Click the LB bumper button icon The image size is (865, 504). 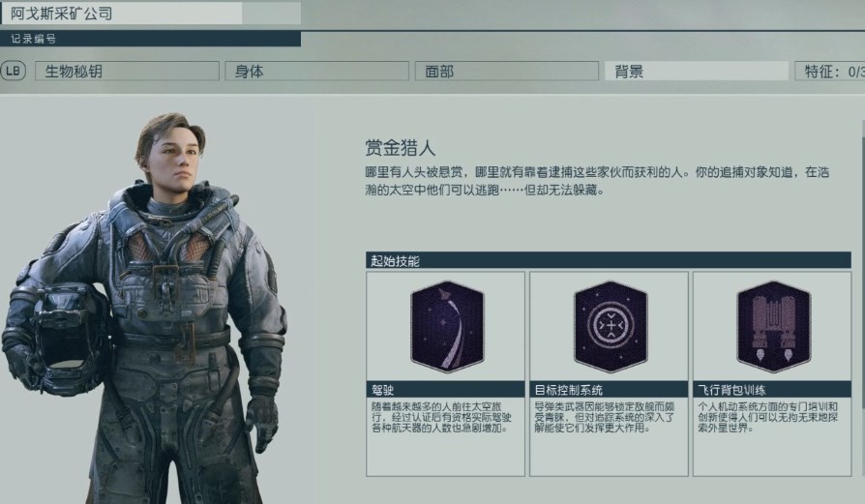[x=14, y=71]
